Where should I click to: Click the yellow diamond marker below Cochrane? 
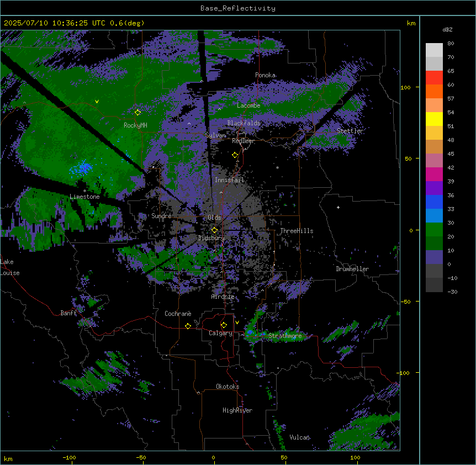pos(188,326)
